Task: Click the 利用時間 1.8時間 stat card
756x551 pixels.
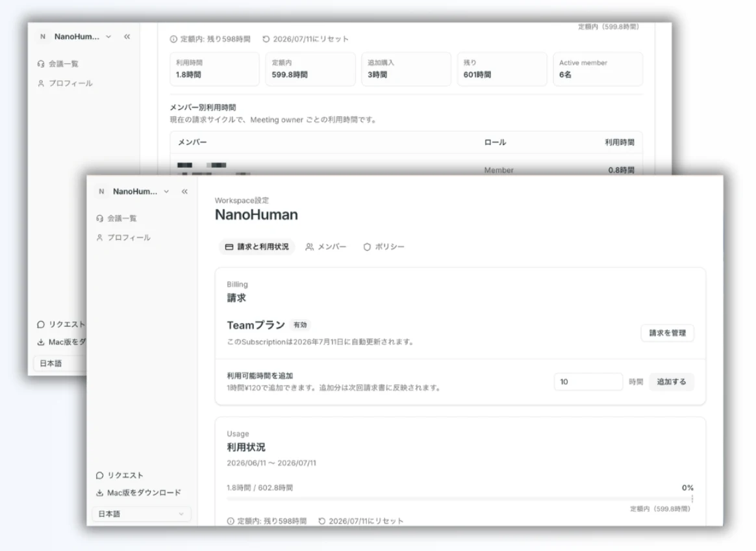Action: coord(214,69)
